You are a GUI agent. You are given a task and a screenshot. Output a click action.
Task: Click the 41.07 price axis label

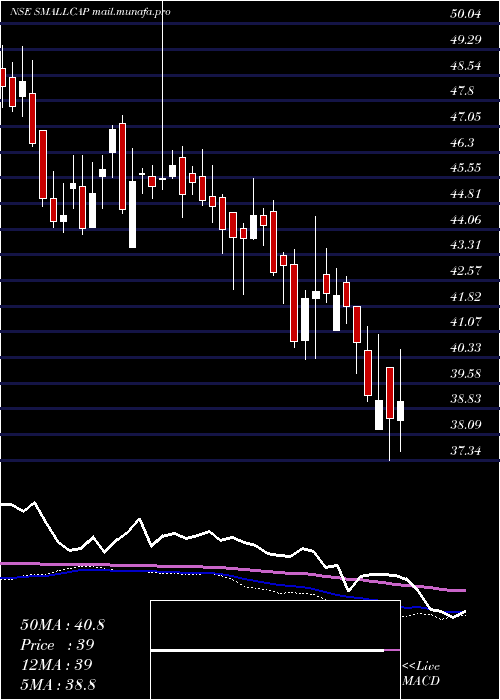466,322
